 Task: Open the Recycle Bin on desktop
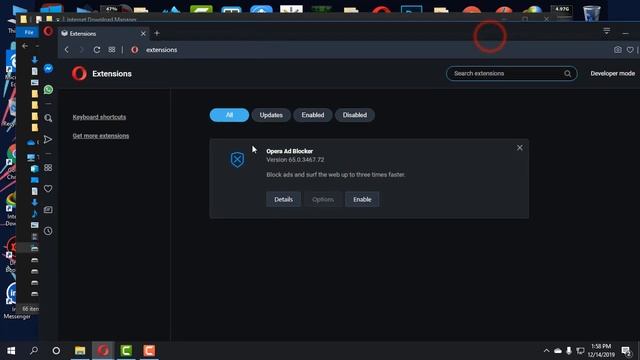[591, 12]
